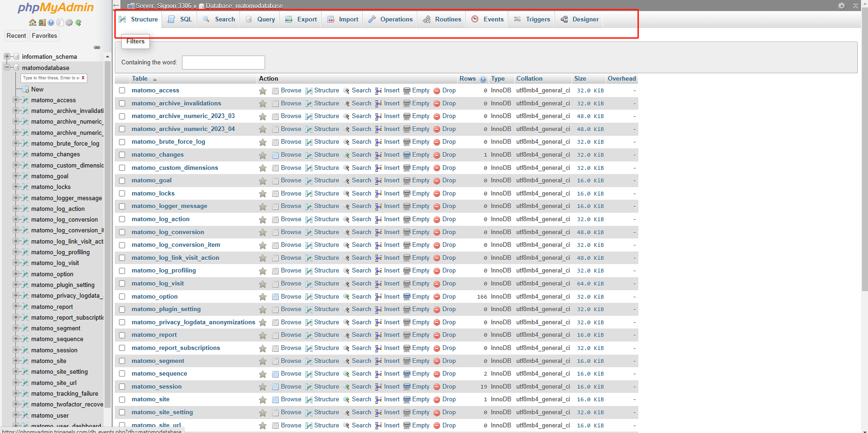This screenshot has width=868, height=433.
Task: Click the Home icon under the phpMyAdmin logo
Action: click(x=33, y=22)
